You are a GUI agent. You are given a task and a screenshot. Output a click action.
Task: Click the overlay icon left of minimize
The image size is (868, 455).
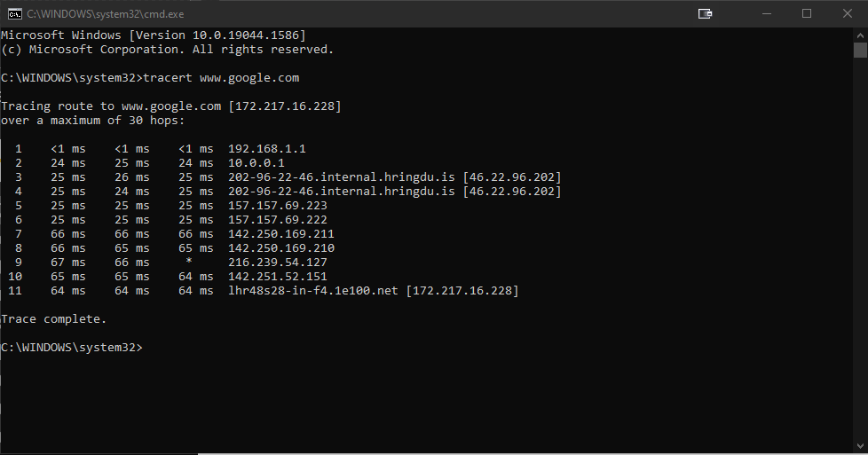pos(706,13)
